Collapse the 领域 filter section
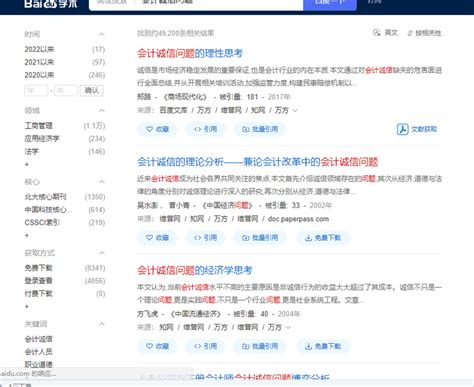The image size is (474, 387). click(x=102, y=111)
